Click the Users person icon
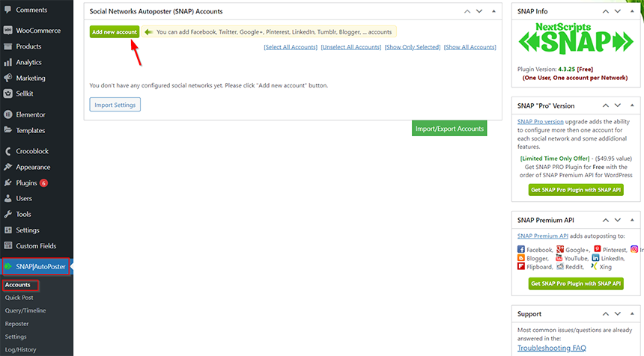The width and height of the screenshot is (644, 356). click(7, 198)
